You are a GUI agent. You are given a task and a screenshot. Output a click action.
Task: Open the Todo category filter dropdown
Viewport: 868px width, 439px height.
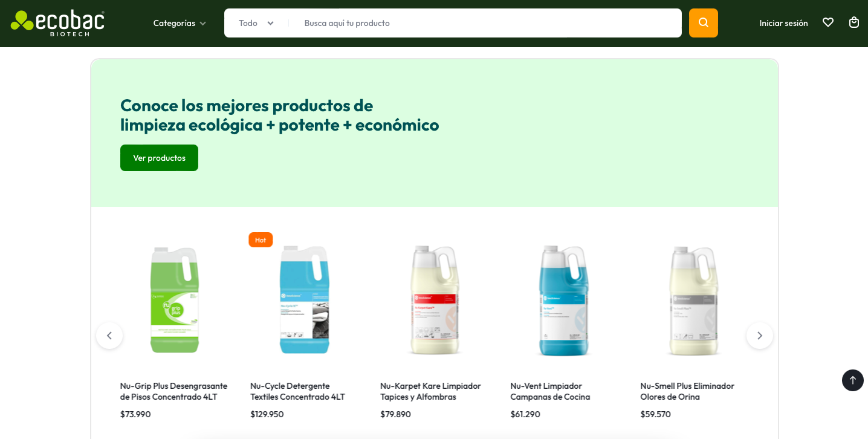point(257,23)
